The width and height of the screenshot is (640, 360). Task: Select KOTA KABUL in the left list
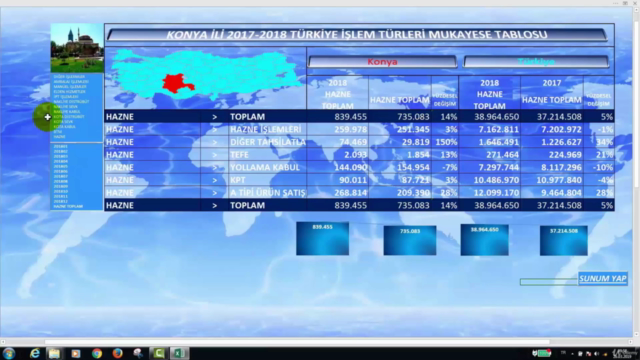64,127
